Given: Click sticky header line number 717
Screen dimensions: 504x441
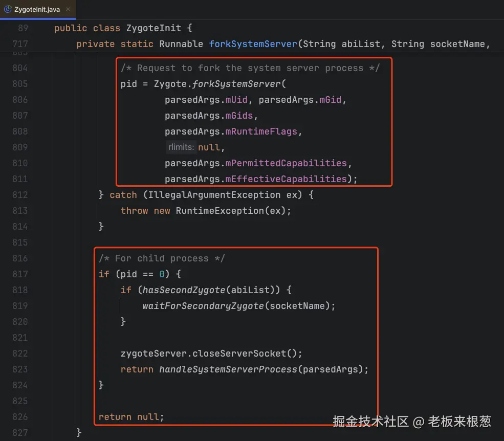Looking at the screenshot, I should tap(20, 44).
